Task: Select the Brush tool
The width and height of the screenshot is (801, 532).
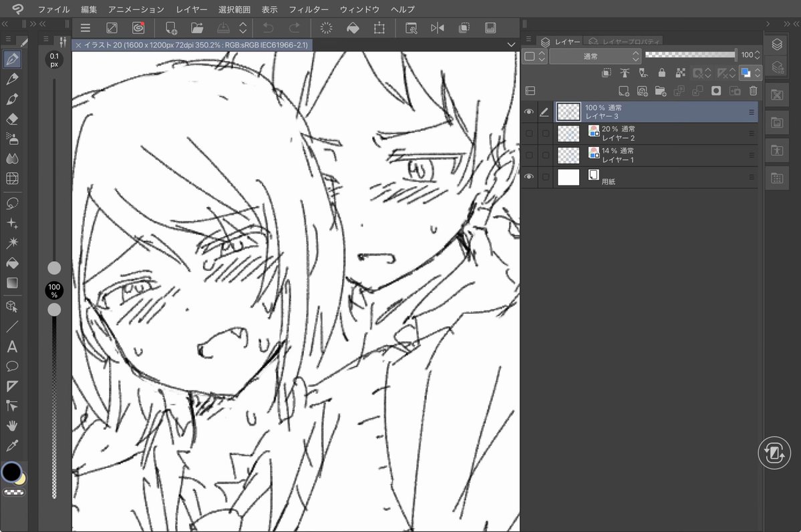Action: point(12,99)
